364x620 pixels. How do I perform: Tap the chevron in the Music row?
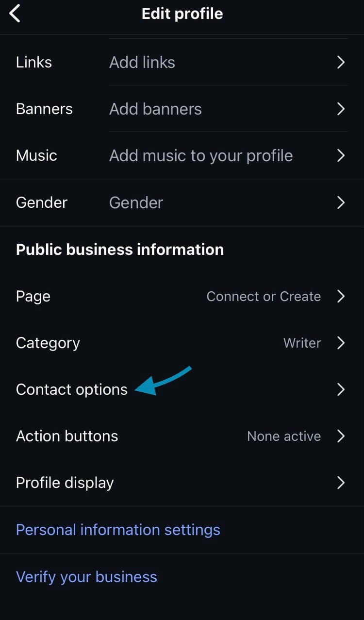(x=341, y=155)
